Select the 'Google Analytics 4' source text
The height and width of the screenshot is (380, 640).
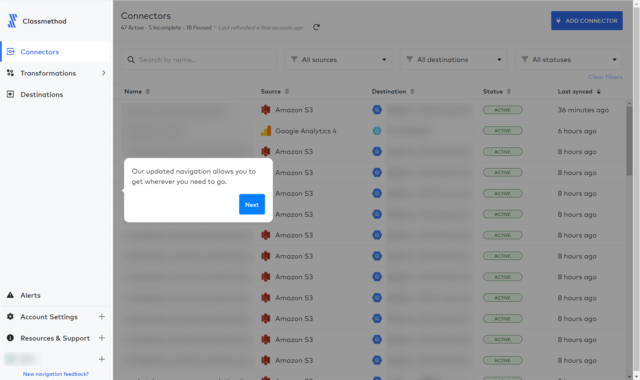[x=305, y=131]
